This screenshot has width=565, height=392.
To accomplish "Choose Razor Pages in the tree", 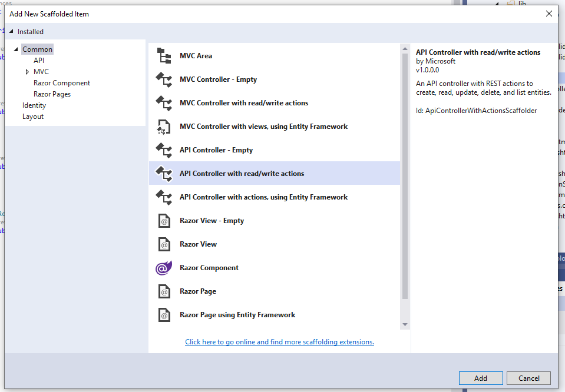I will pyautogui.click(x=52, y=94).
